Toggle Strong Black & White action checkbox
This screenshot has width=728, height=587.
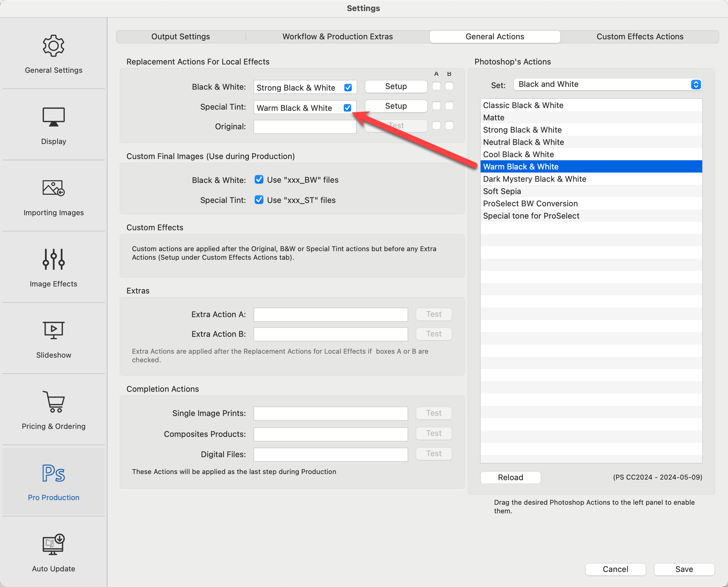pyautogui.click(x=348, y=87)
